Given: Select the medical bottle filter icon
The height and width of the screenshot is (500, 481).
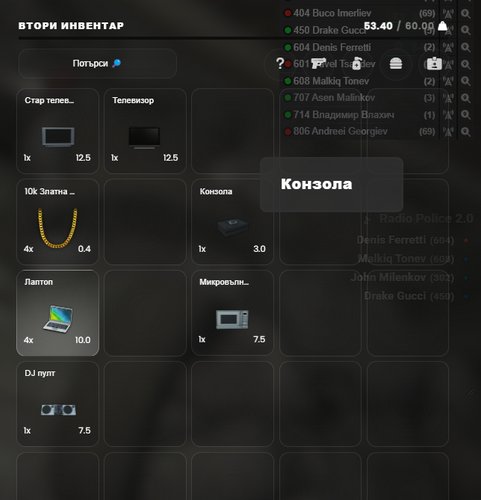Looking at the screenshot, I should coord(357,63).
